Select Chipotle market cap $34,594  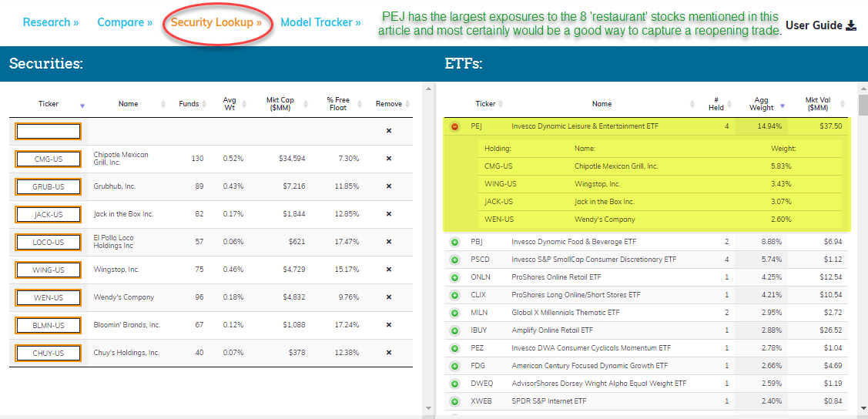[x=291, y=159]
